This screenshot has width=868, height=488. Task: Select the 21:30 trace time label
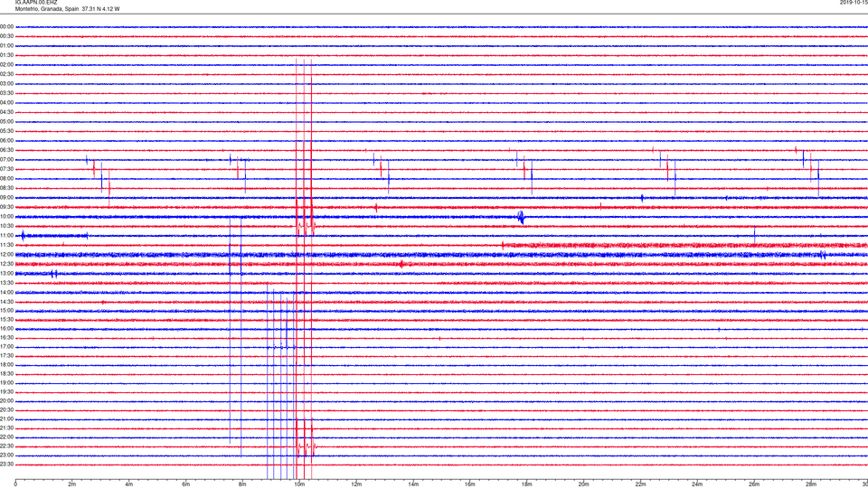coord(7,428)
